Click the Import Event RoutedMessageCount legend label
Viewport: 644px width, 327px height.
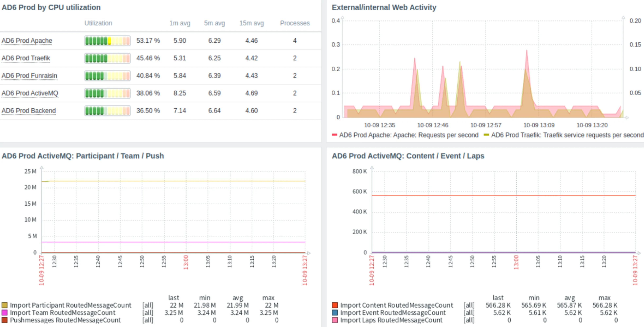(x=393, y=312)
